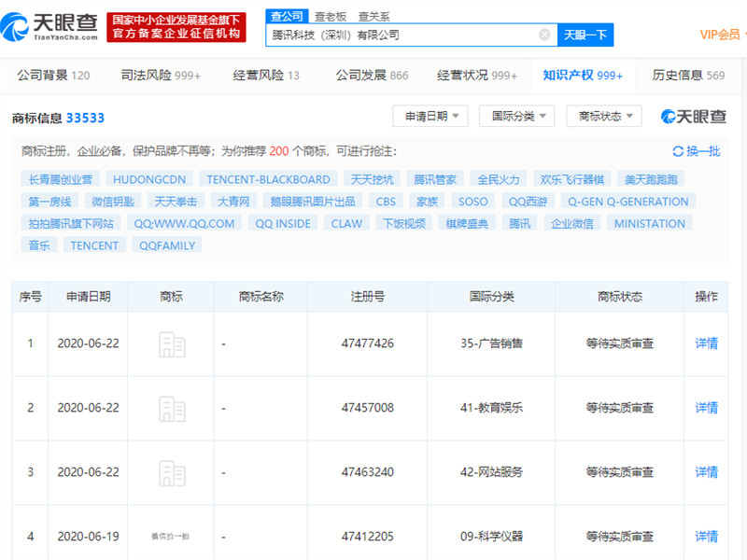Open the VIP会员 link
This screenshot has width=747, height=560.
coord(720,35)
